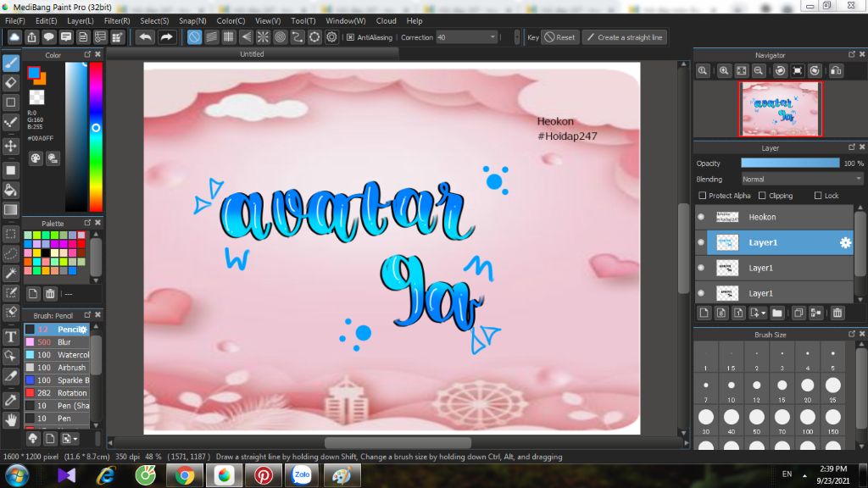The height and width of the screenshot is (488, 868).
Task: Adjust the layer Opacity slider
Action: pyautogui.click(x=790, y=164)
